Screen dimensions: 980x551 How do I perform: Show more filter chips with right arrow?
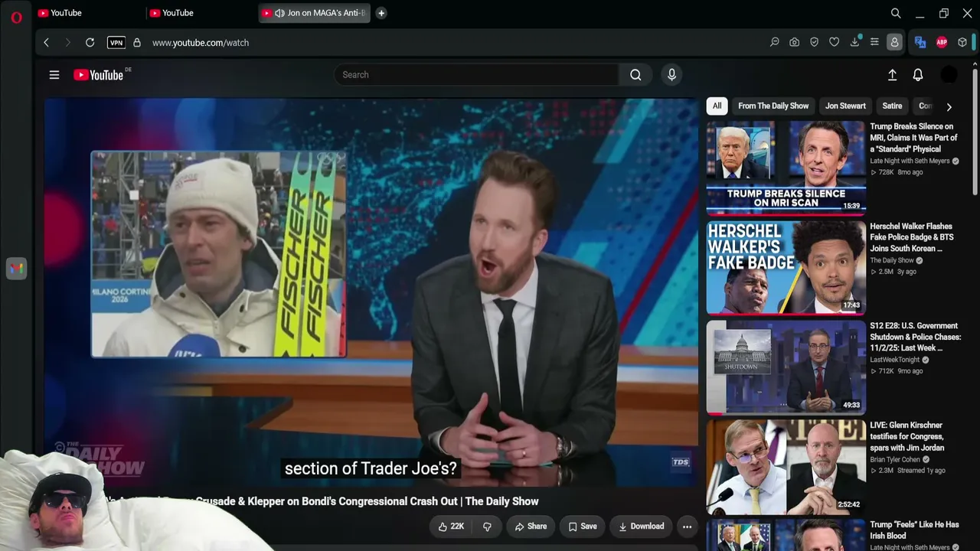point(949,107)
